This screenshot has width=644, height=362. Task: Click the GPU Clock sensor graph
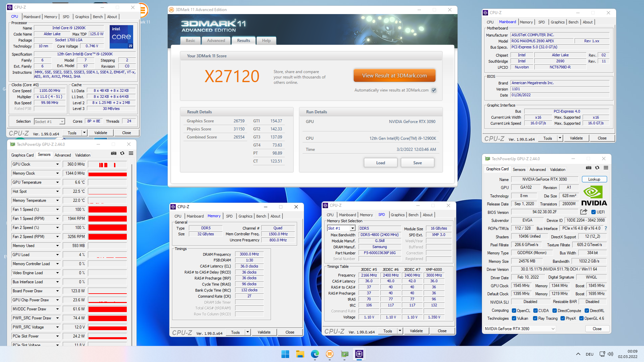(x=108, y=164)
